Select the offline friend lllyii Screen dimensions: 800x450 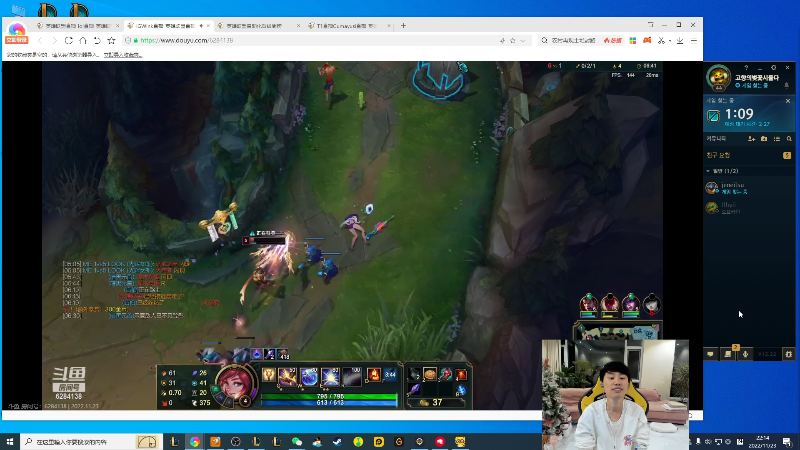point(748,207)
